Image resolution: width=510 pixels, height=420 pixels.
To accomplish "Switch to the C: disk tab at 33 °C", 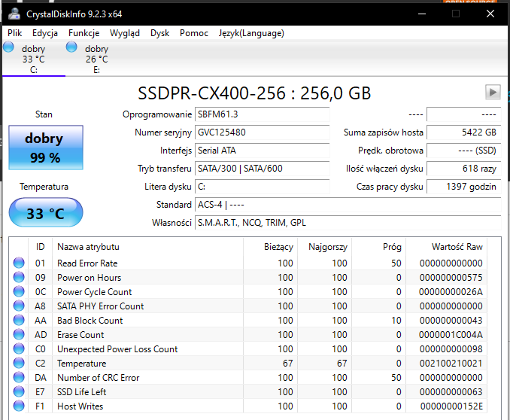I will pos(34,59).
